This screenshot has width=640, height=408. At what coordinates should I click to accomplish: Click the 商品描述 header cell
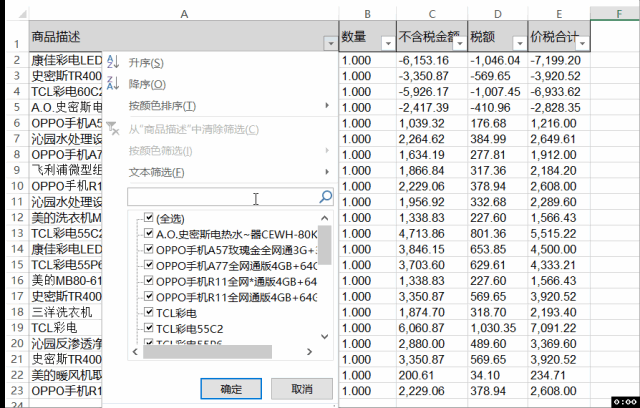coord(184,36)
